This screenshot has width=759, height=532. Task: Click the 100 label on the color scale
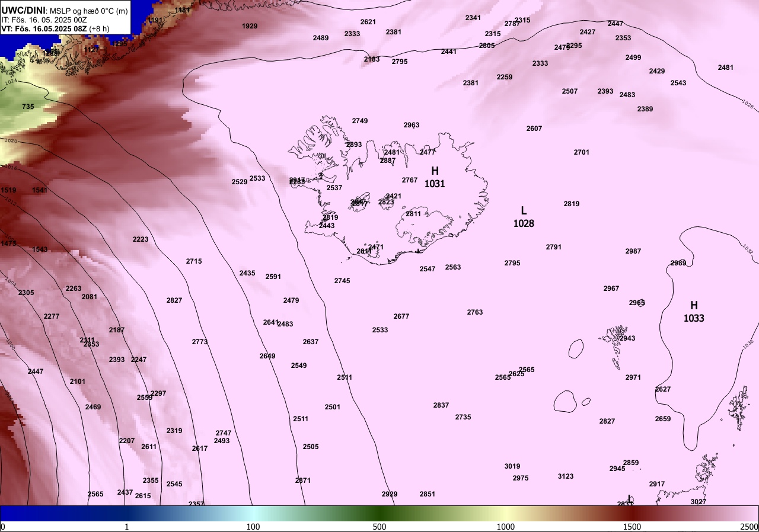pyautogui.click(x=253, y=527)
